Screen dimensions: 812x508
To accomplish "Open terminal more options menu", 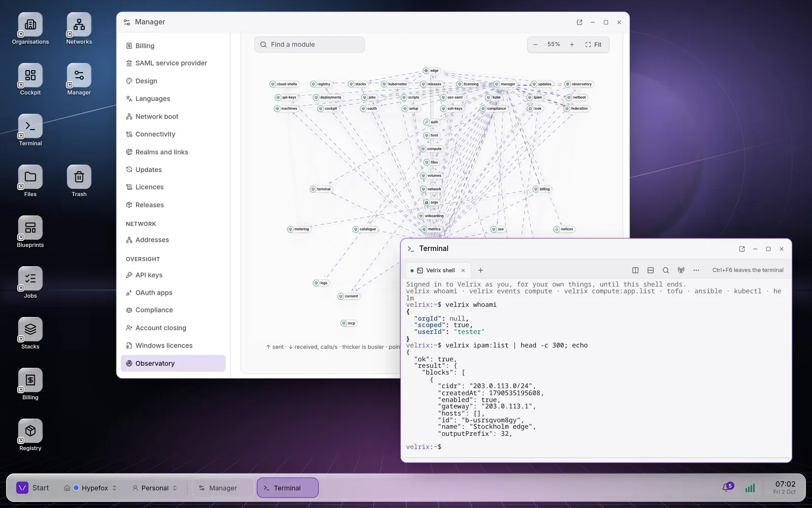I will coord(696,270).
